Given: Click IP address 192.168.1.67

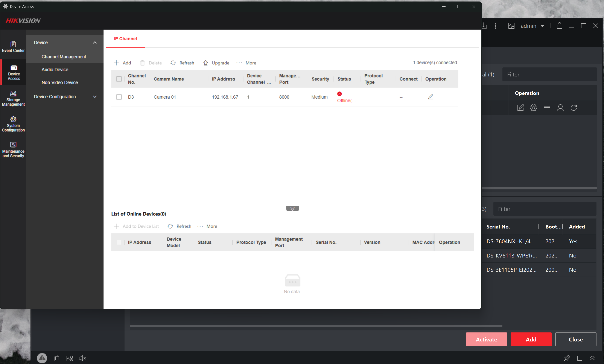Looking at the screenshot, I should pyautogui.click(x=225, y=97).
